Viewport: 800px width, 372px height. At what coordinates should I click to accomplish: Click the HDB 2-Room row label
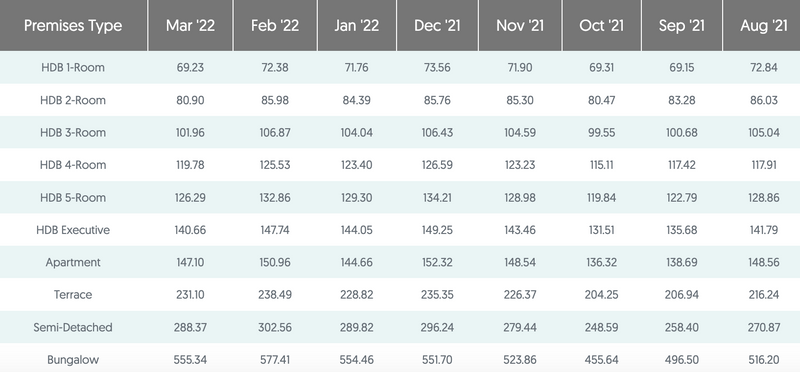tap(73, 100)
